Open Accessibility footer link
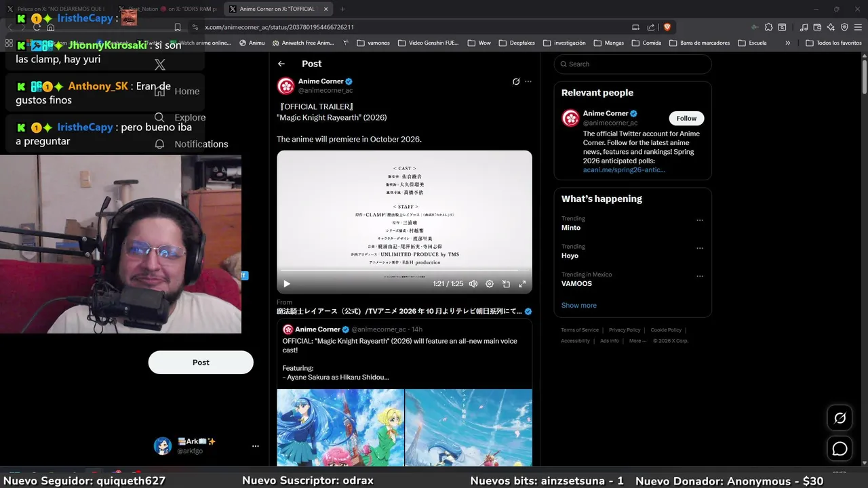Viewport: 868px width, 488px height. (x=575, y=341)
